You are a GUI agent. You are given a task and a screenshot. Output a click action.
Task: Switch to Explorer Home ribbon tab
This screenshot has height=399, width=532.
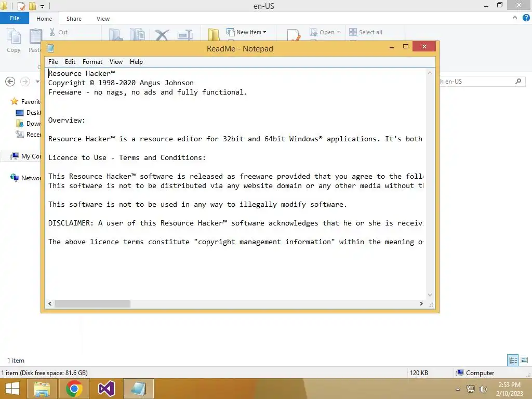coord(44,19)
